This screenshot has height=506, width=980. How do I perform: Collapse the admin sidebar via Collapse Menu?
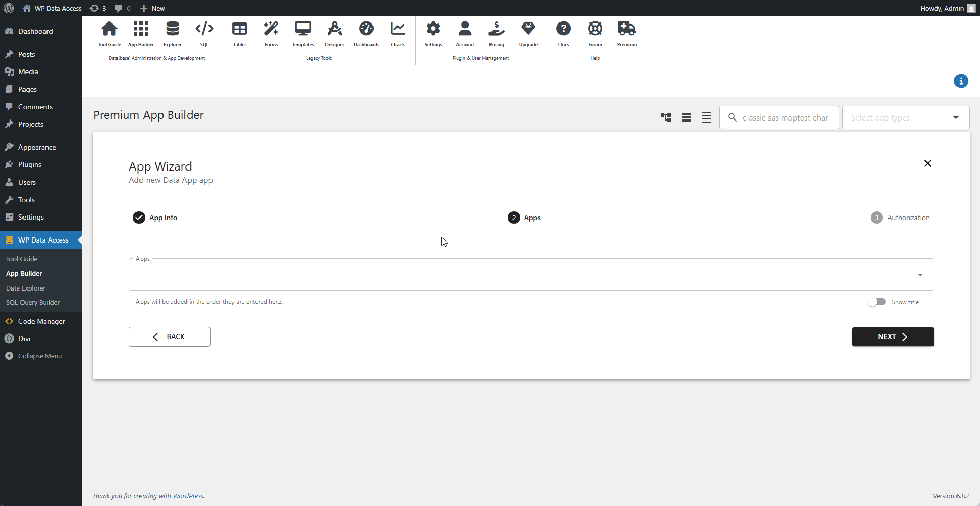39,356
